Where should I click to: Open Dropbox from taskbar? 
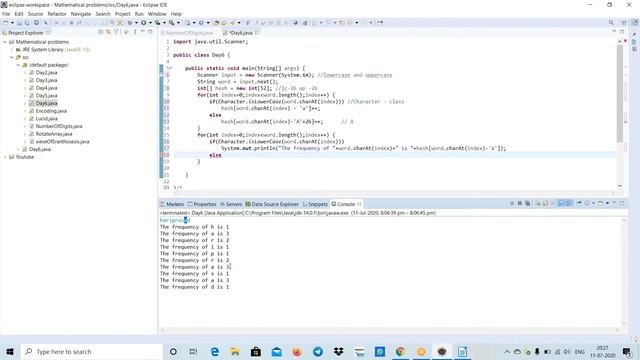pyautogui.click(x=338, y=351)
